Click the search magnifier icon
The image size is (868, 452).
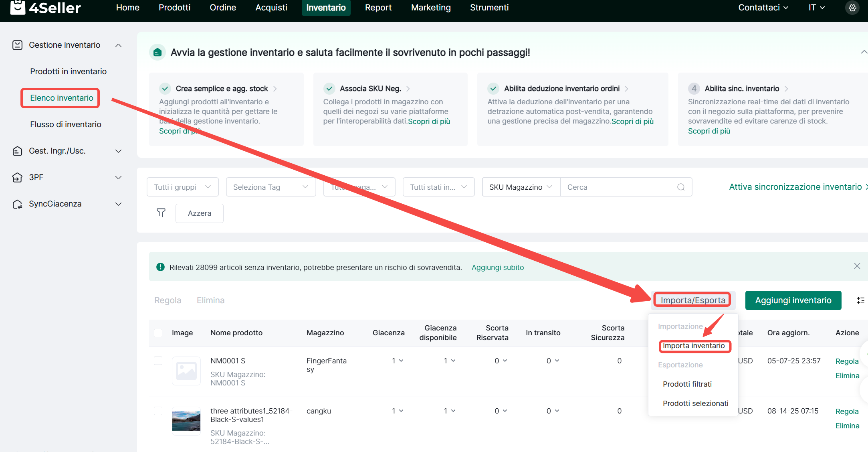pyautogui.click(x=680, y=187)
